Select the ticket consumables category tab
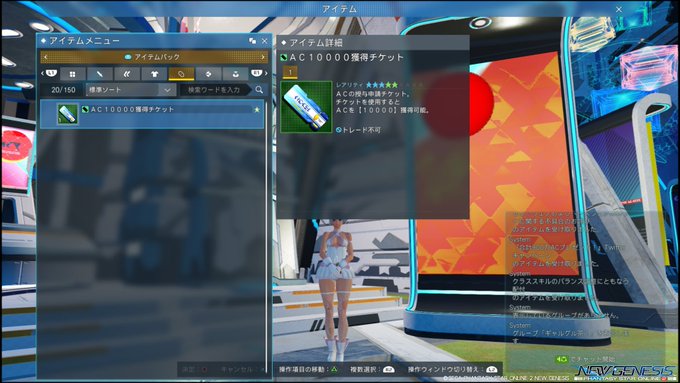680x383 pixels. (x=181, y=74)
